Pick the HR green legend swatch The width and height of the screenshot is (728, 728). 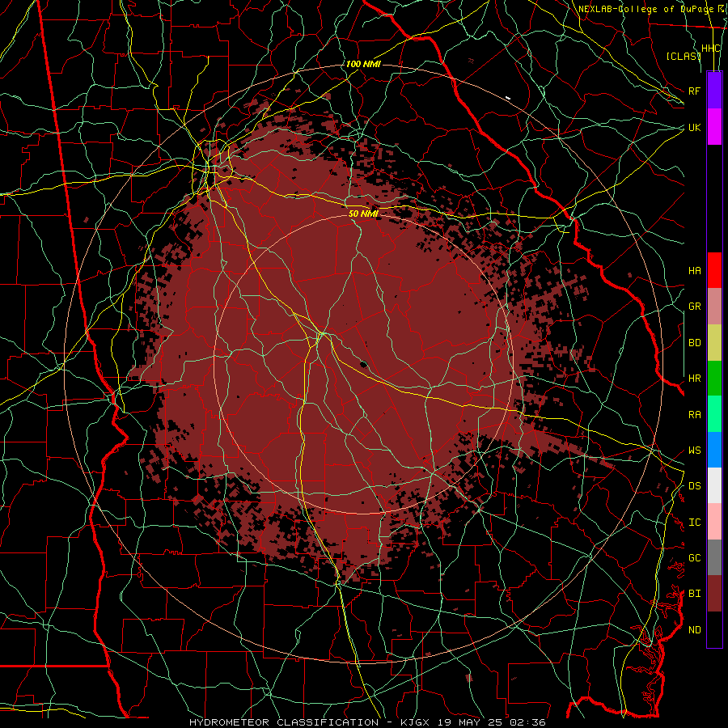pyautogui.click(x=714, y=379)
